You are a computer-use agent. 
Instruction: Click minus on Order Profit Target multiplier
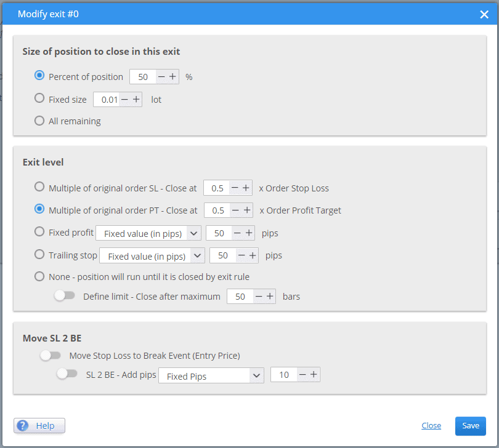pyautogui.click(x=235, y=210)
